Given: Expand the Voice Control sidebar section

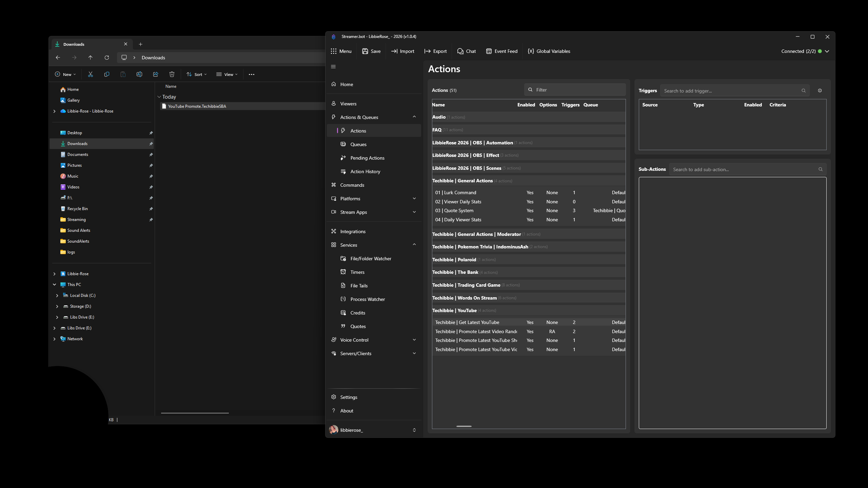Looking at the screenshot, I should coord(414,340).
